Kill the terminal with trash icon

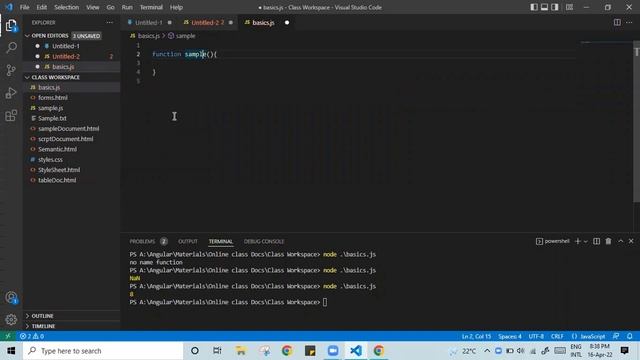[x=608, y=241]
